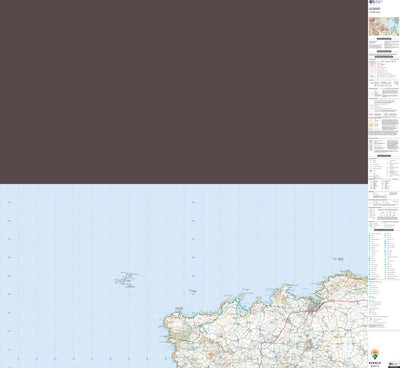
Task: Select the sheet title text in legend
Action: coord(375,9)
